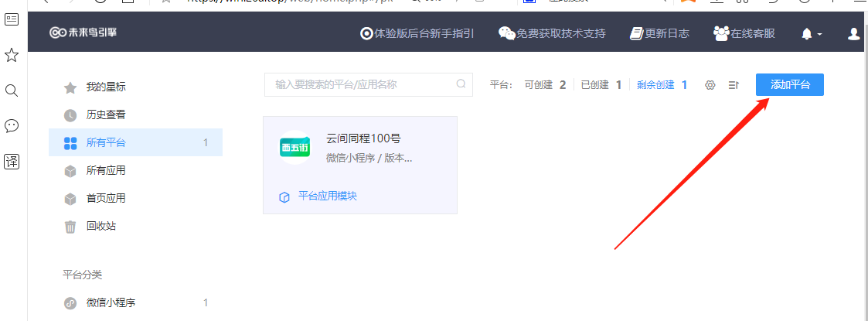Open 体验版后台新手指引 guide

(x=417, y=33)
